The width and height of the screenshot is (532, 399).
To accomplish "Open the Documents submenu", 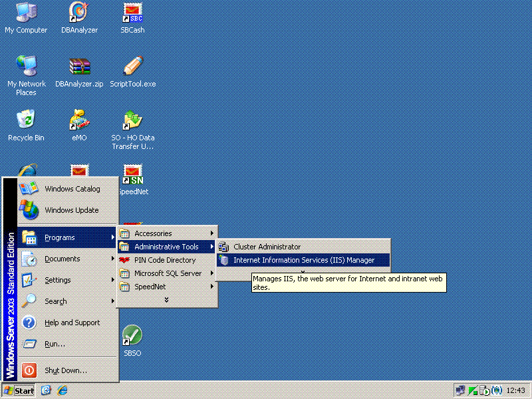I will coord(67,259).
